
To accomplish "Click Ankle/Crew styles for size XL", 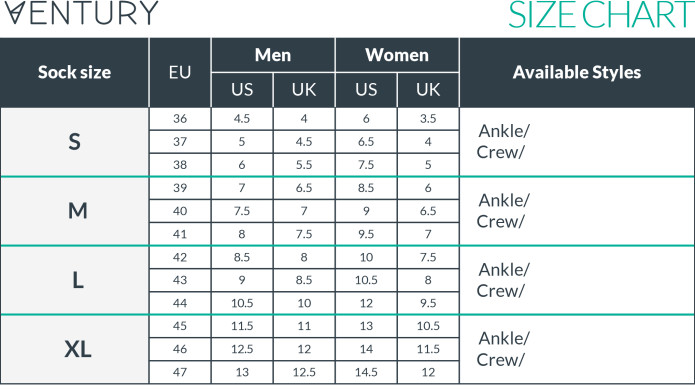I will (x=503, y=349).
